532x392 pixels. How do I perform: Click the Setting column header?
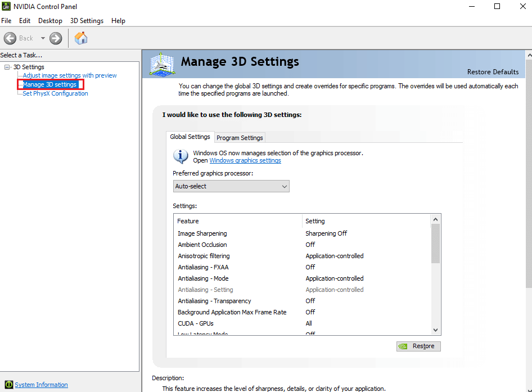click(x=366, y=221)
